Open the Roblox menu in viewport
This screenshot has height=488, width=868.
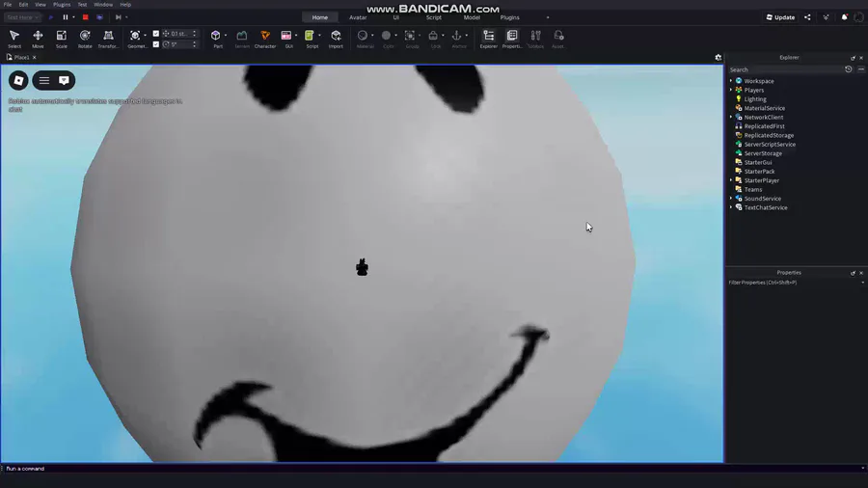pos(18,81)
